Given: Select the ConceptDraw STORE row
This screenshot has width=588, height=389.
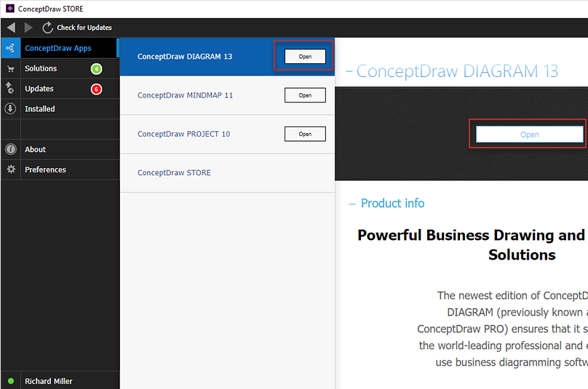Looking at the screenshot, I should point(227,173).
